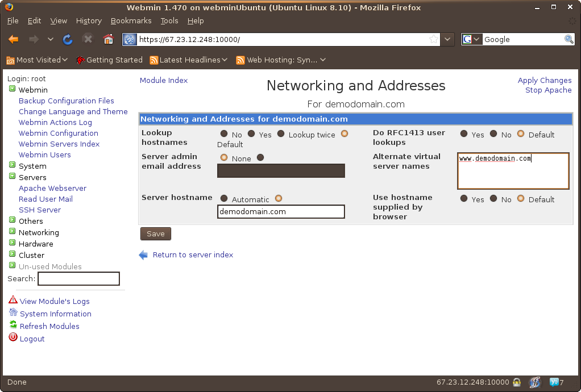Click the Stop Apache link
Screen dimensions: 581x392
pyautogui.click(x=549, y=90)
